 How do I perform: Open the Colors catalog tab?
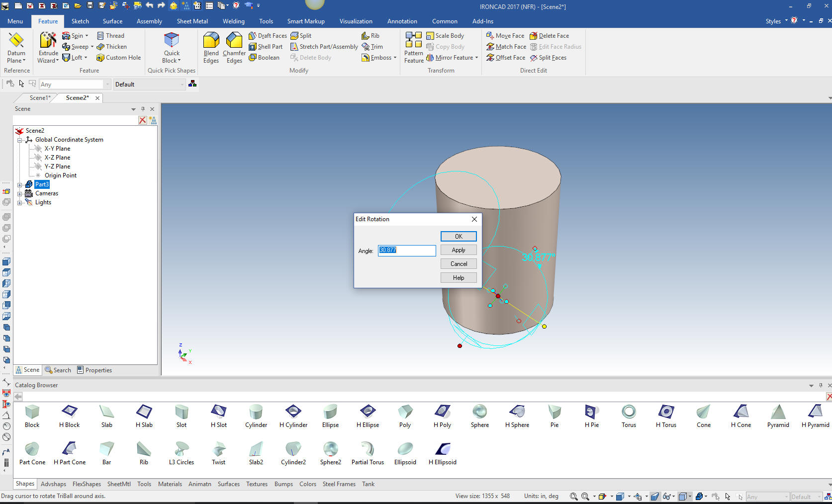click(307, 484)
